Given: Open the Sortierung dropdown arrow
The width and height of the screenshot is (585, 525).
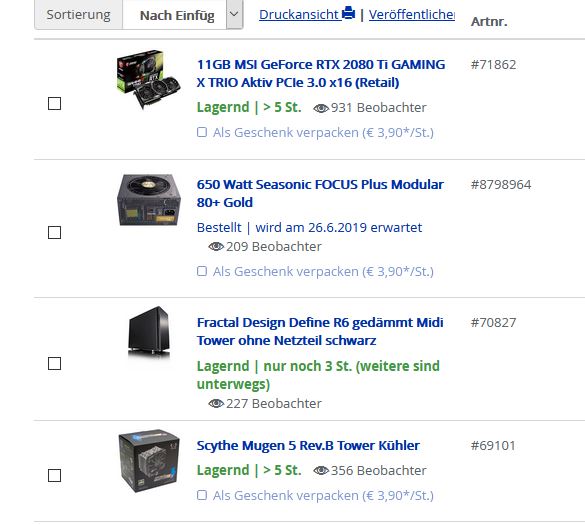Looking at the screenshot, I should click(x=234, y=14).
